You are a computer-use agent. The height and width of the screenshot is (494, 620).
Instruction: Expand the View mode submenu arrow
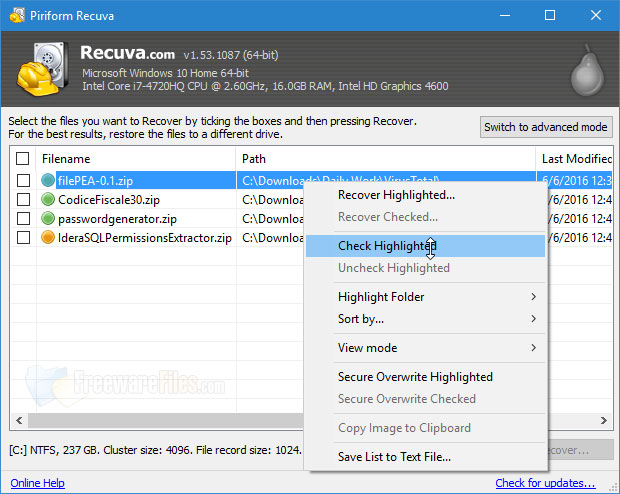tap(533, 348)
